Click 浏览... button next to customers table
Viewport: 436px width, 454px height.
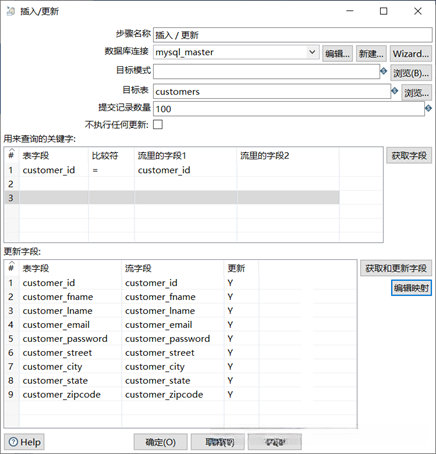click(416, 92)
